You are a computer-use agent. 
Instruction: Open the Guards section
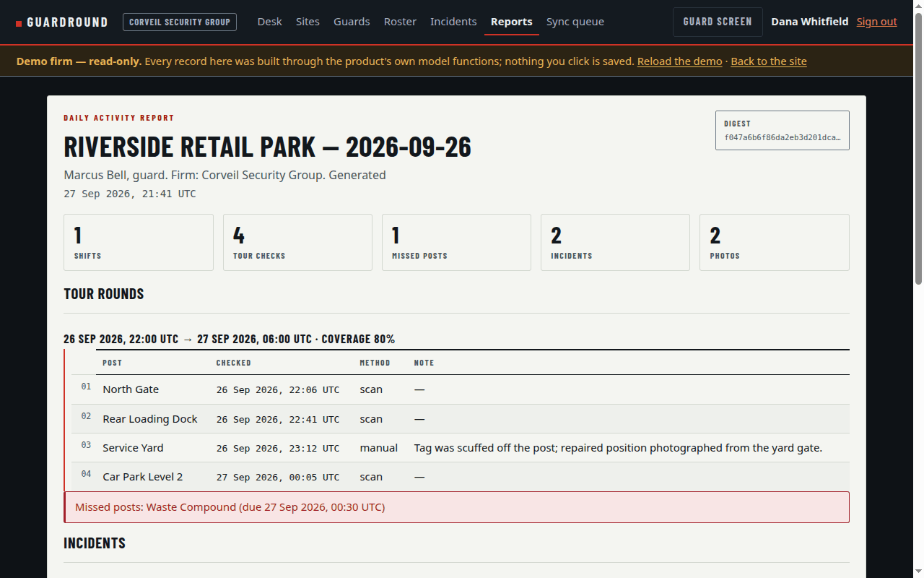[x=352, y=22]
